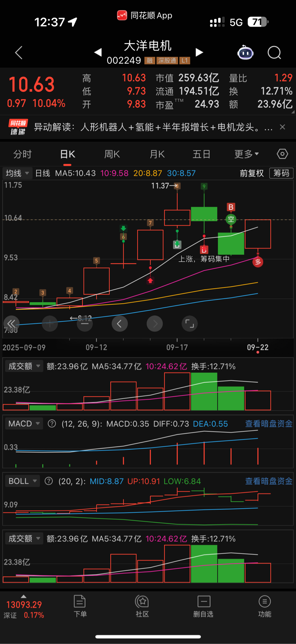The image size is (296, 644).
Task: Expand the 深证 index bar at bottom
Action: [x=24, y=608]
